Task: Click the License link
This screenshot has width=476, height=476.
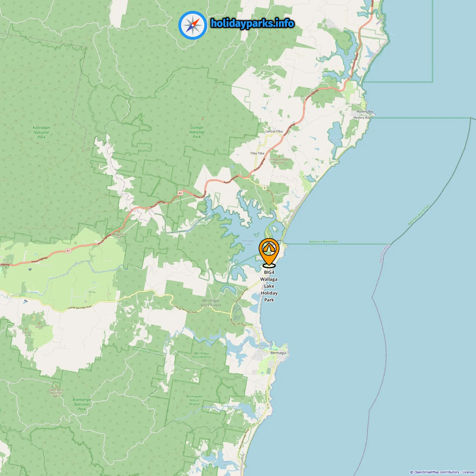Action: (x=468, y=472)
